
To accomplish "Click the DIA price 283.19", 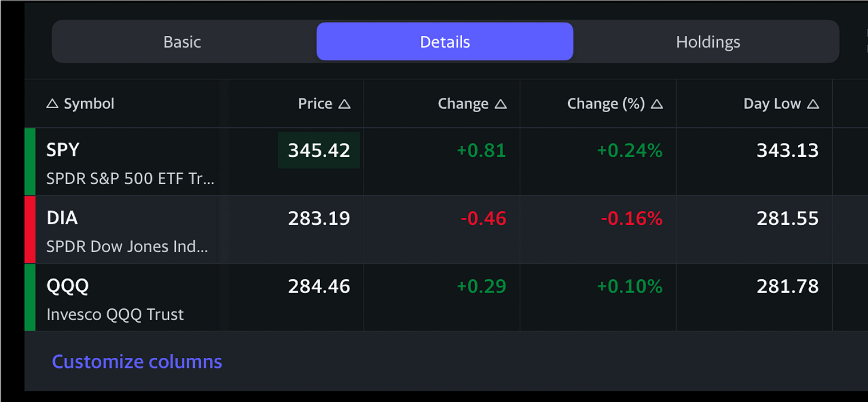I will tap(319, 219).
